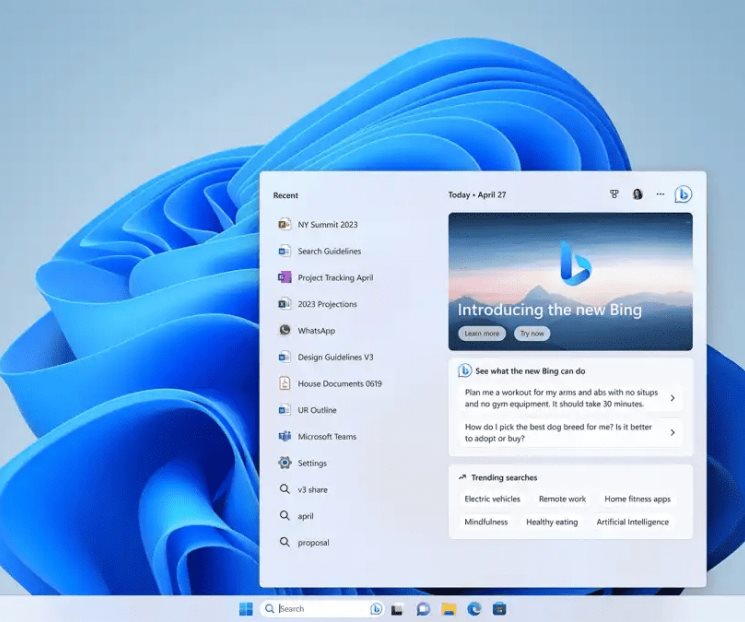Select the Mindfulness trending search
The image size is (745, 622).
pyautogui.click(x=486, y=522)
